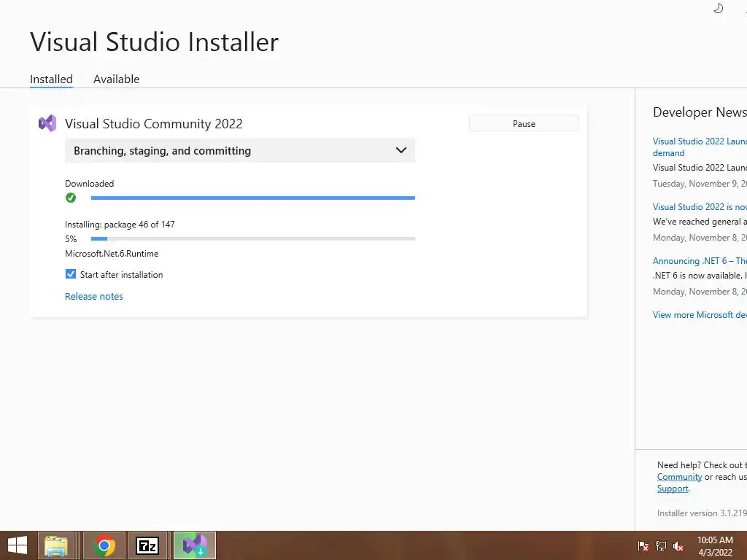This screenshot has width=747, height=560.
Task: Open File Explorer from the taskbar
Action: 56,545
